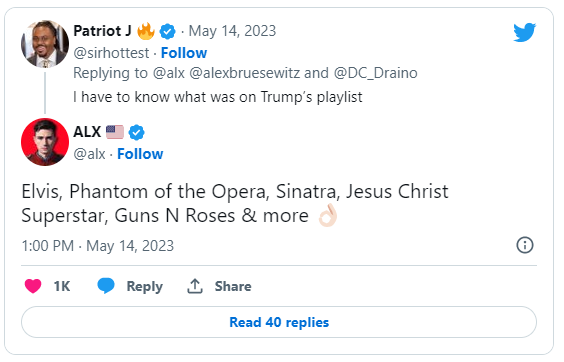Open the @sirhottest handle link
Image resolution: width=564 pixels, height=362 pixels.
pyautogui.click(x=111, y=53)
